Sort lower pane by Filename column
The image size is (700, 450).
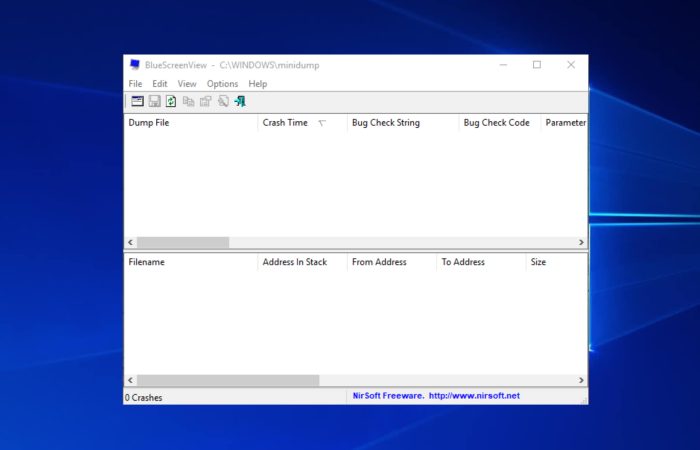pyautogui.click(x=191, y=262)
